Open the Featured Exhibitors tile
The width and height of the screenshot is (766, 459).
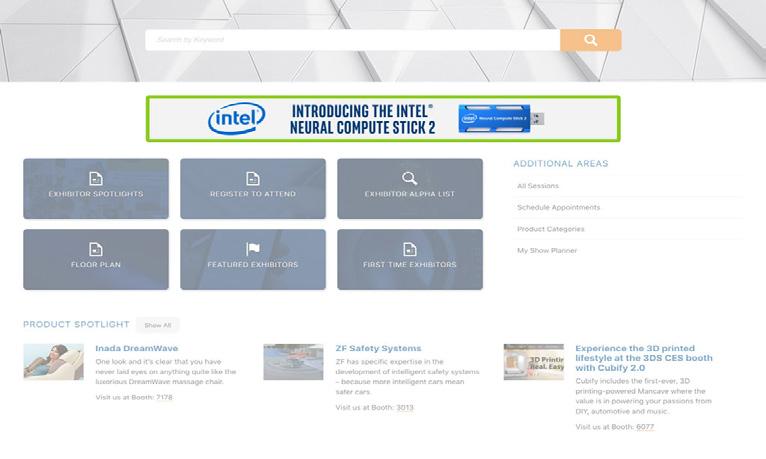253,259
